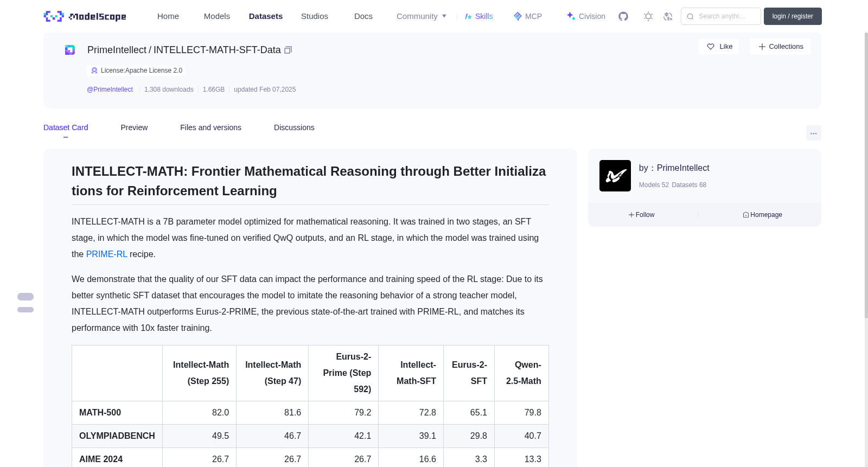Open the MCP link
This screenshot has height=467, width=868.
tap(528, 16)
